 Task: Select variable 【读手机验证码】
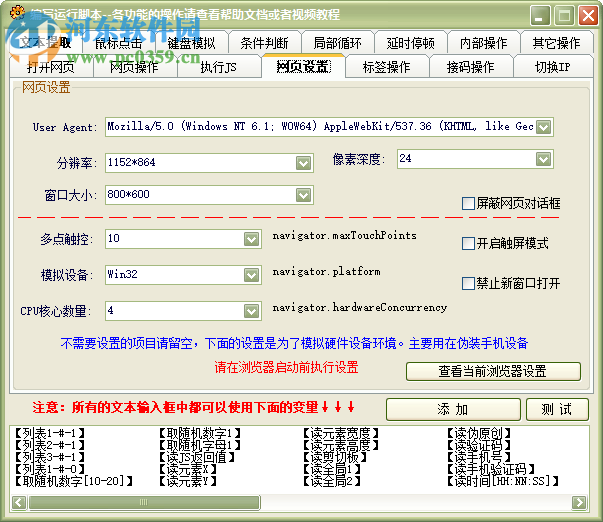(x=491, y=469)
